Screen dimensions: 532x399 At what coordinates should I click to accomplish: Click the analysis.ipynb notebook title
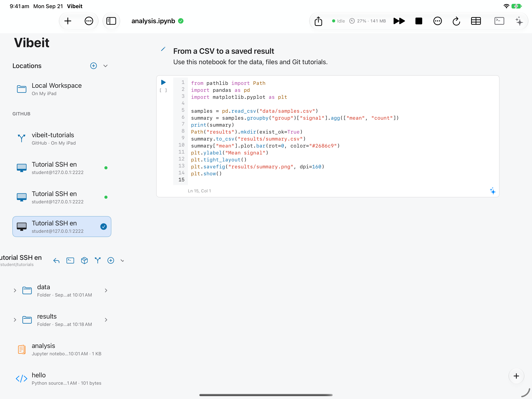tap(153, 21)
